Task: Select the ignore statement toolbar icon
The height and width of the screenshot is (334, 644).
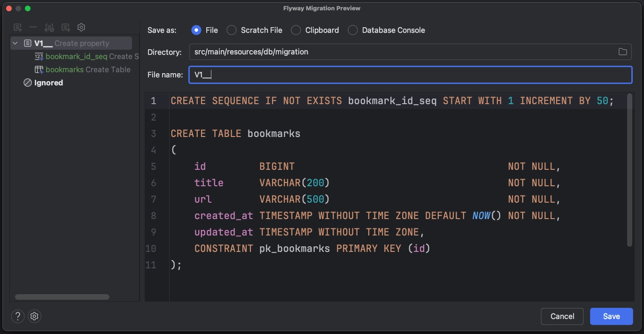Action: click(49, 27)
